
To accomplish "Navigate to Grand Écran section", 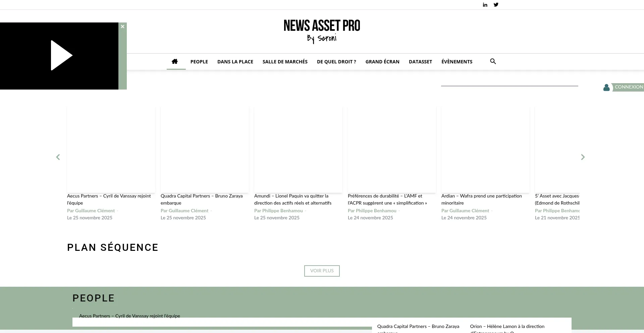I will [x=382, y=62].
